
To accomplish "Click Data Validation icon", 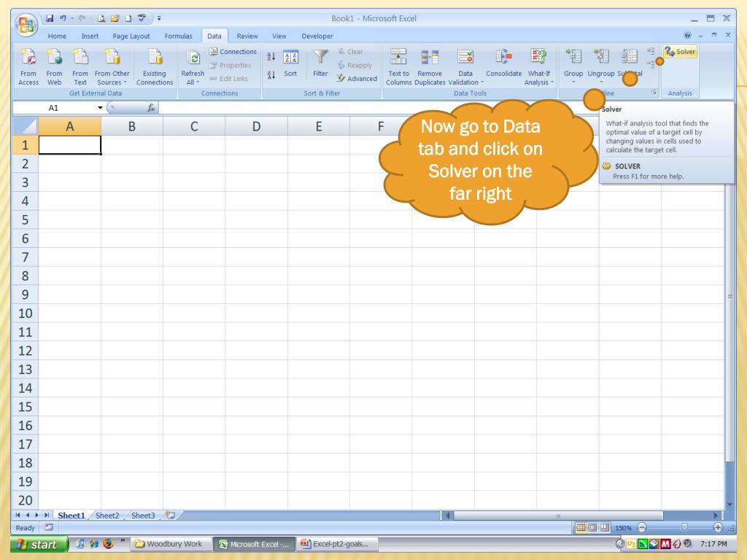I will 465,57.
